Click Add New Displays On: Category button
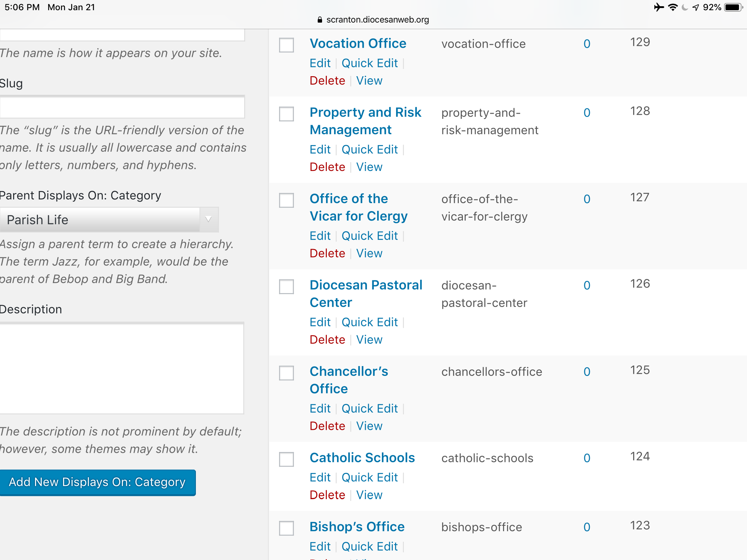This screenshot has width=747, height=560. click(97, 482)
